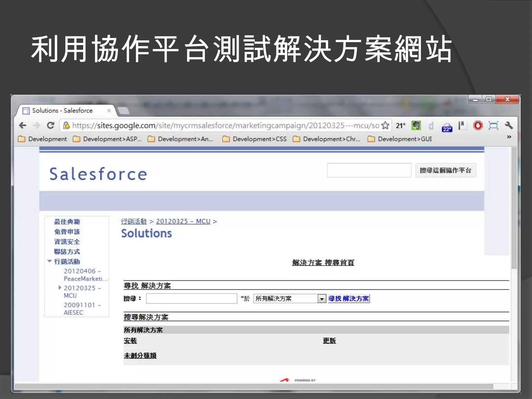
Task: Minimize the Chrome window
Action: pyautogui.click(x=475, y=99)
